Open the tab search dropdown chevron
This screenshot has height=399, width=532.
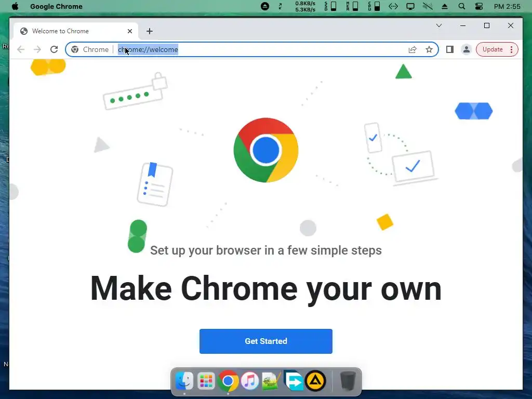click(x=438, y=26)
